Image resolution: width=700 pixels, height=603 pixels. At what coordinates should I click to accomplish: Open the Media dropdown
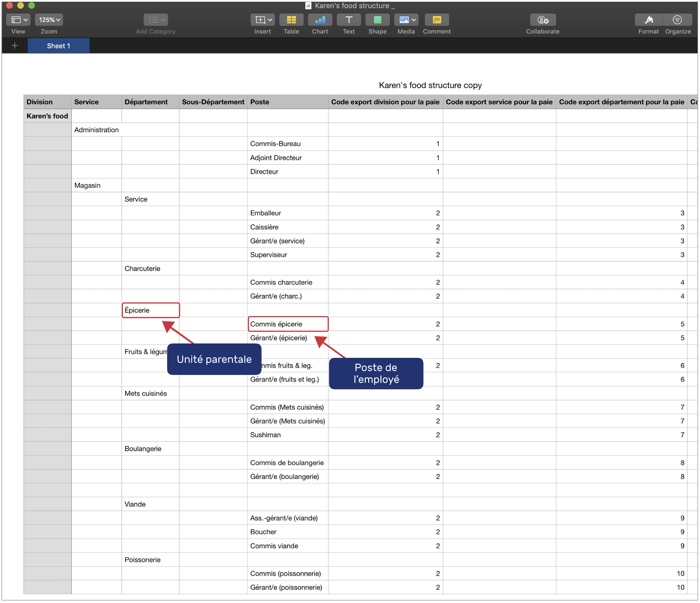pyautogui.click(x=406, y=20)
